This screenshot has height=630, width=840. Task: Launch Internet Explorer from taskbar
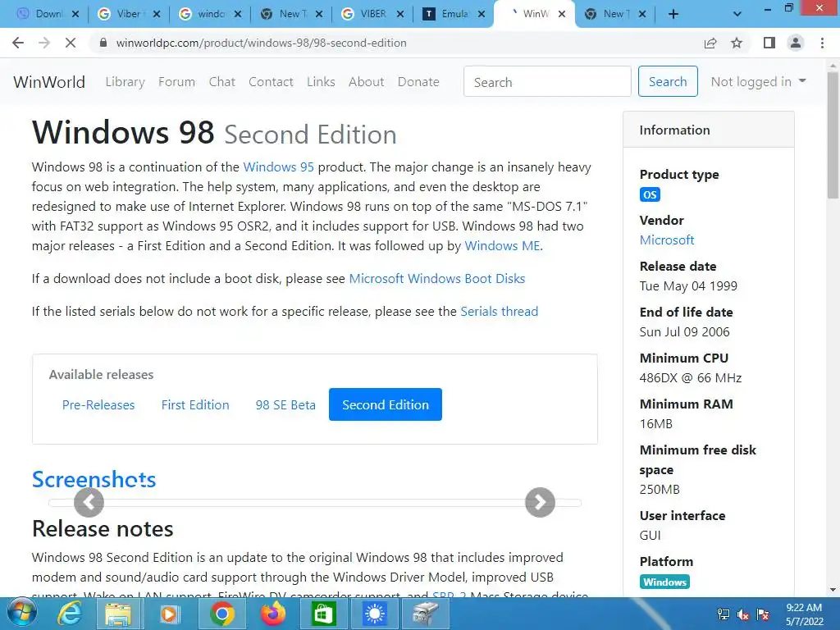click(x=70, y=614)
